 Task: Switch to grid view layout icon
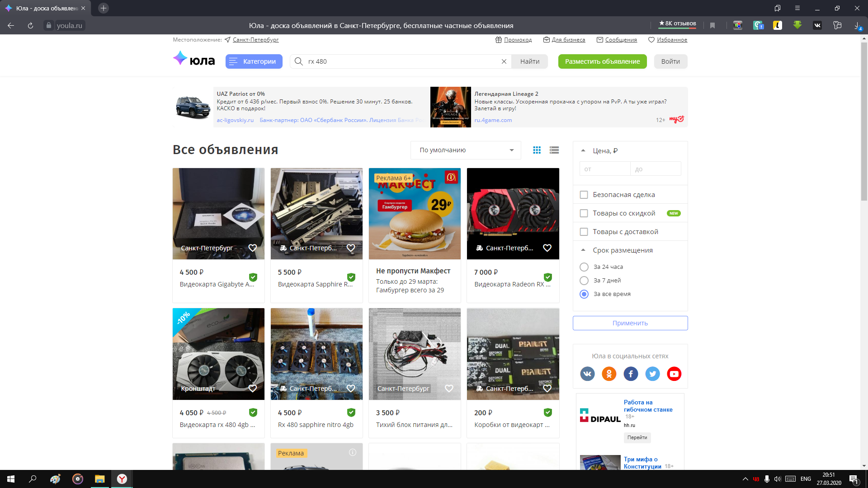click(x=537, y=150)
